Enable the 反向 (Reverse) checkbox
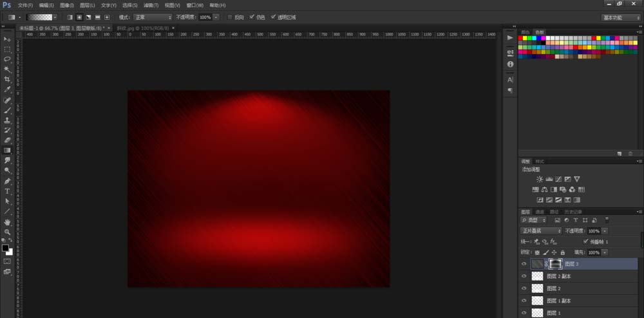Screen dimensions: 644x318 (231, 17)
